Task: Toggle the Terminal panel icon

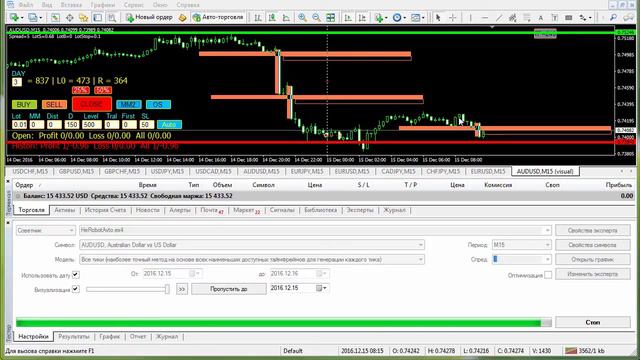Action: 98,17
